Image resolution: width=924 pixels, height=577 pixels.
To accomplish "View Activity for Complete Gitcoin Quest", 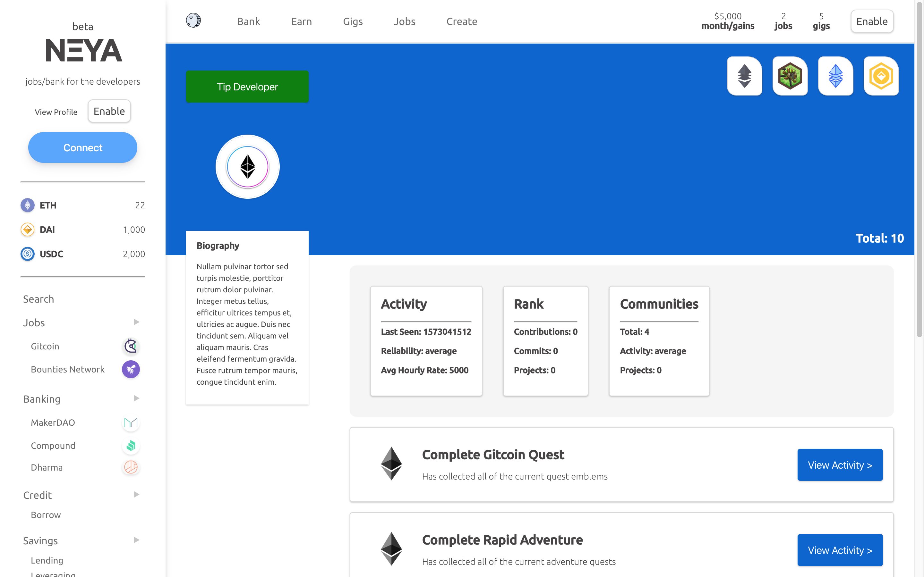I will pyautogui.click(x=840, y=465).
